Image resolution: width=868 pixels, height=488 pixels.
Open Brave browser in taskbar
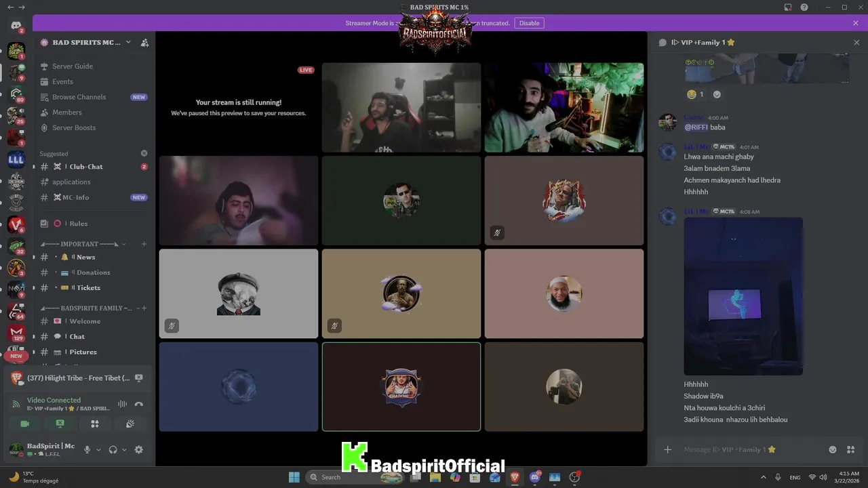[x=515, y=477]
